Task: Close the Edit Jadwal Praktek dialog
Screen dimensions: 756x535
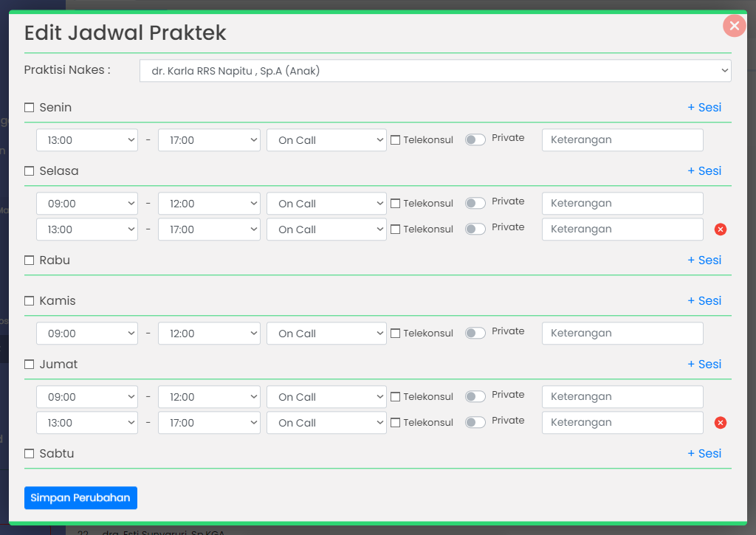Action: coord(733,26)
